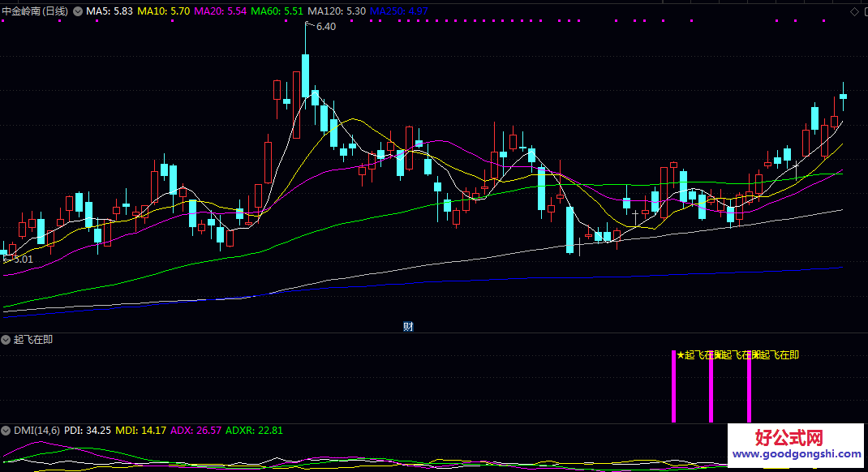Click the 财 financial marker icon

pos(408,327)
